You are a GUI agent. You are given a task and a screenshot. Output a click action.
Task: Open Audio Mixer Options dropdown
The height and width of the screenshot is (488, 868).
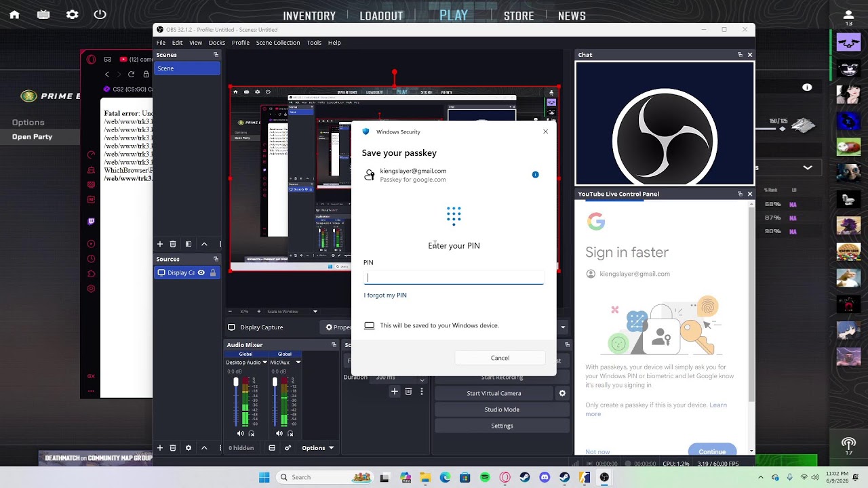[318, 448]
